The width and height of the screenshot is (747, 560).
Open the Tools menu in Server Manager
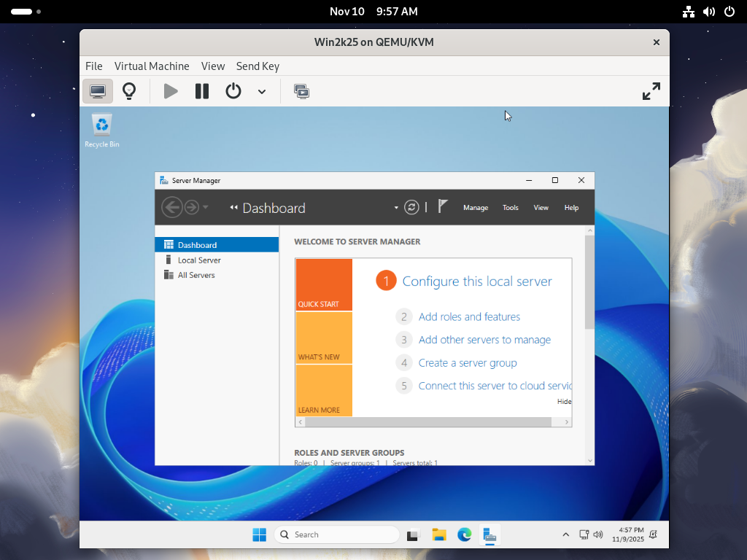click(x=510, y=208)
